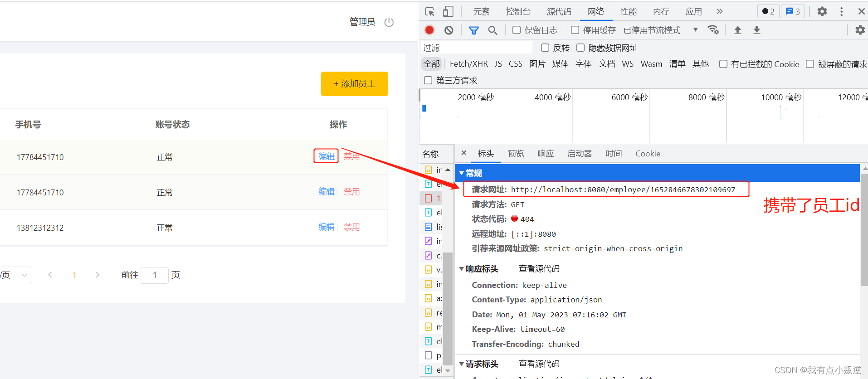Switch to the 控制台 Console tab
Image resolution: width=868 pixels, height=379 pixels.
coord(518,12)
